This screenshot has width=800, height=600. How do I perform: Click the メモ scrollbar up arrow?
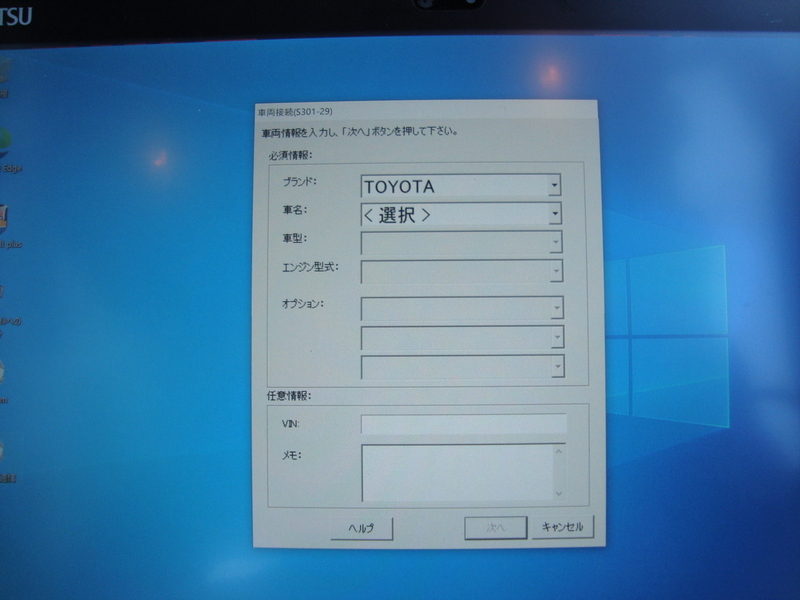pos(559,451)
